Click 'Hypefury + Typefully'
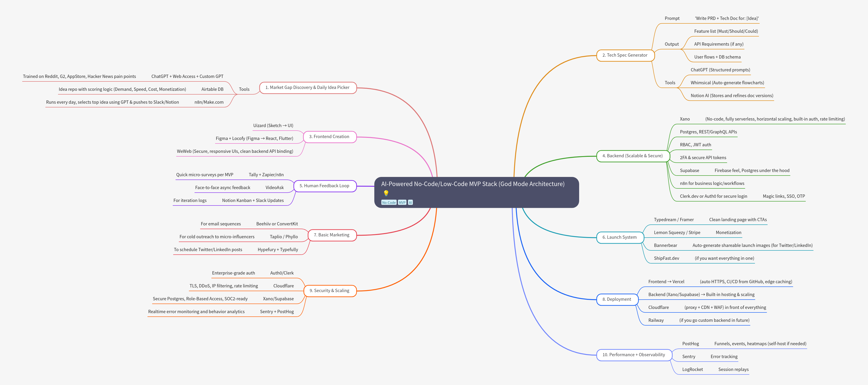Viewport: 868px width, 385px height. (x=278, y=250)
